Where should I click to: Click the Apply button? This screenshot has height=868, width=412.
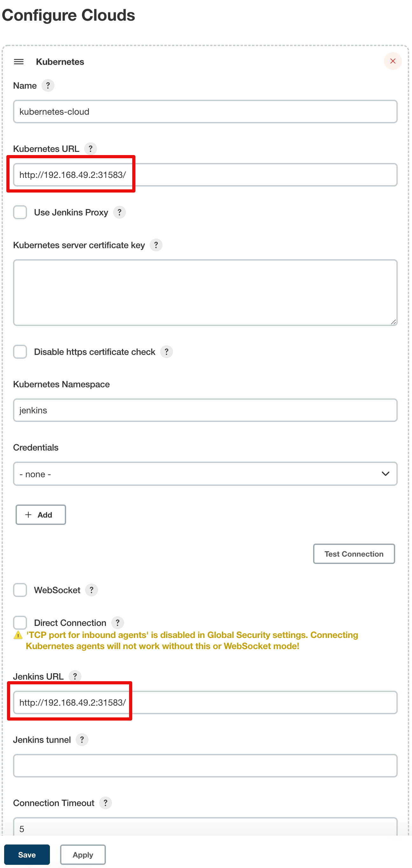(83, 855)
